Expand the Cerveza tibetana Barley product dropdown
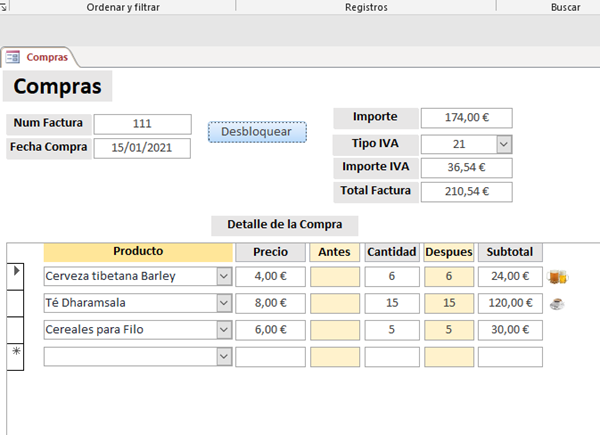600x435 pixels. [x=224, y=276]
